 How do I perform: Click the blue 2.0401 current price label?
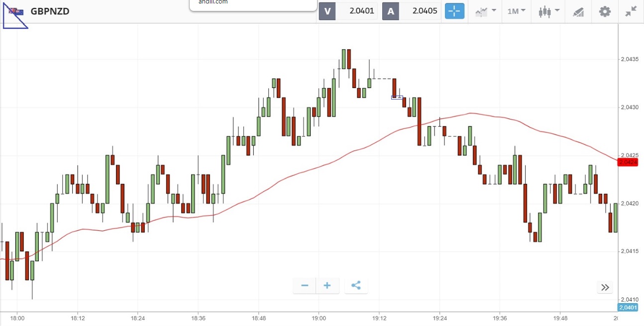pyautogui.click(x=628, y=307)
